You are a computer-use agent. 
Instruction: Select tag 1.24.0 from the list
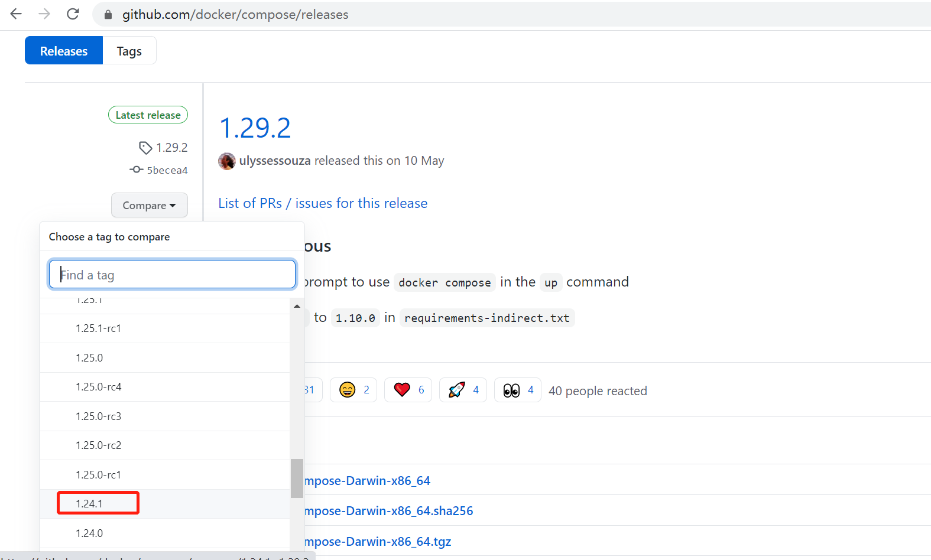pos(165,533)
